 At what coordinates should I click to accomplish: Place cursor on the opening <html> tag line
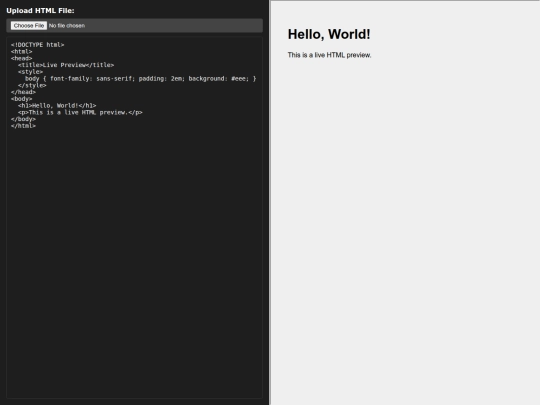pos(21,52)
